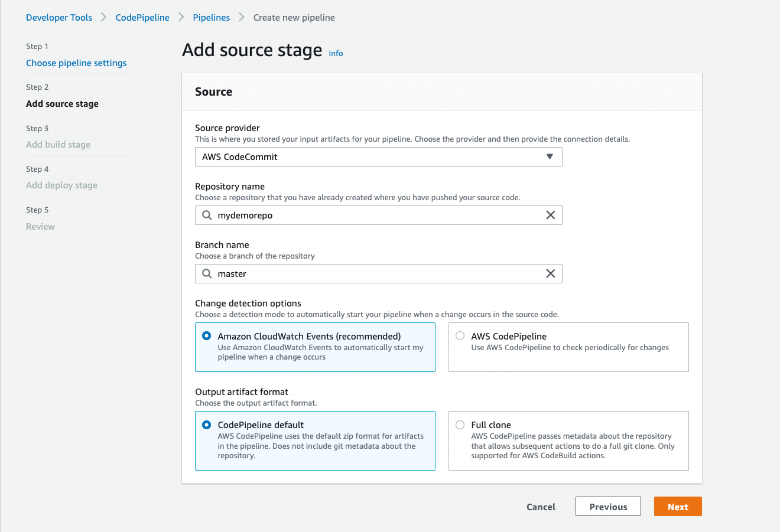Click the search icon in Repository name field

click(207, 215)
